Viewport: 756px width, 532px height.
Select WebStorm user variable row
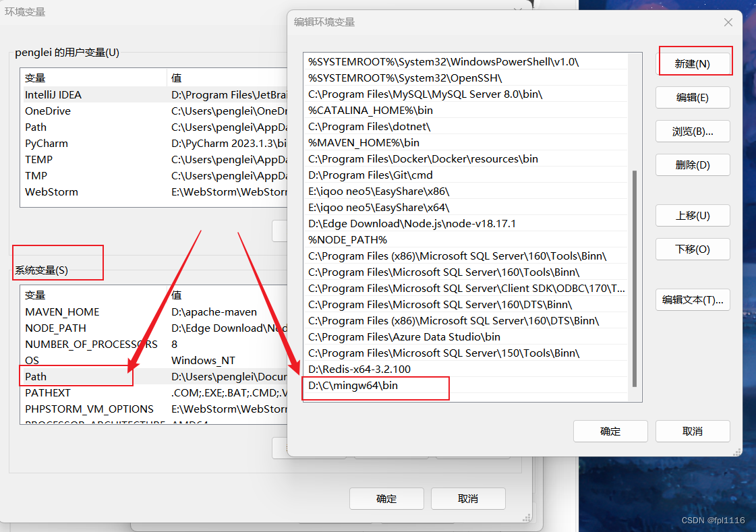point(156,191)
